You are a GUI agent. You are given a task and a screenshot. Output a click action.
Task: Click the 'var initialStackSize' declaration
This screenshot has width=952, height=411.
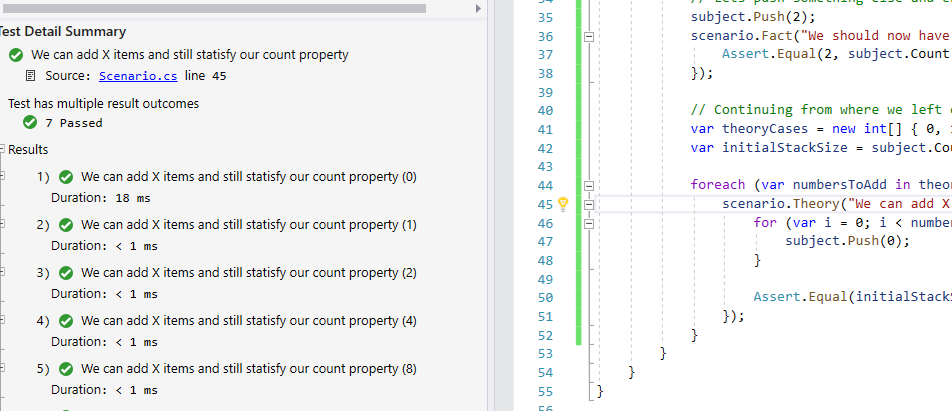[x=769, y=148]
